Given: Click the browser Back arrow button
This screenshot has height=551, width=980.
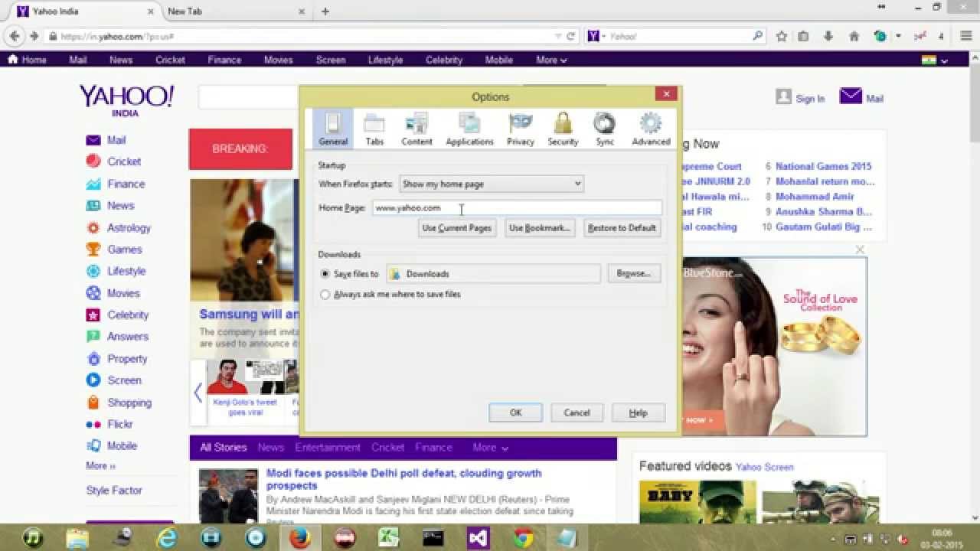Looking at the screenshot, I should point(15,36).
